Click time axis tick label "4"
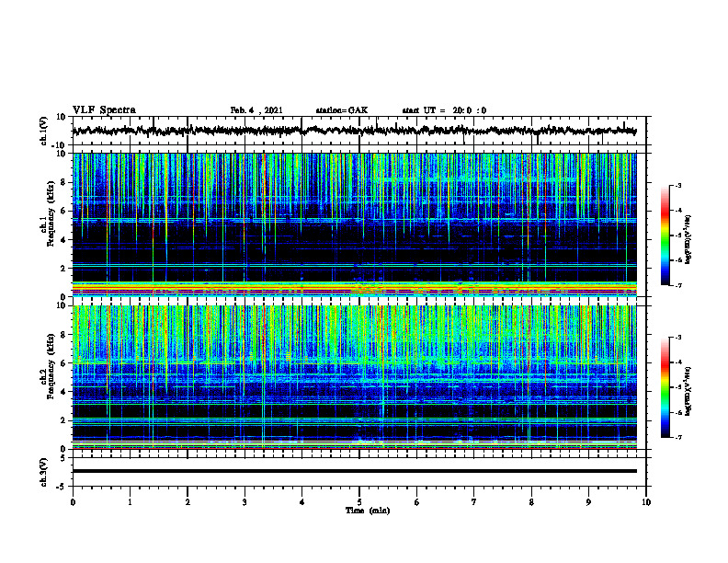The width and height of the screenshot is (728, 563). pyautogui.click(x=302, y=502)
